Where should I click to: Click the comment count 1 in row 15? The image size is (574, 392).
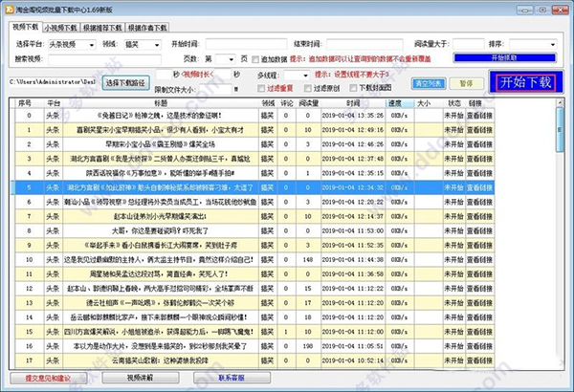point(286,332)
